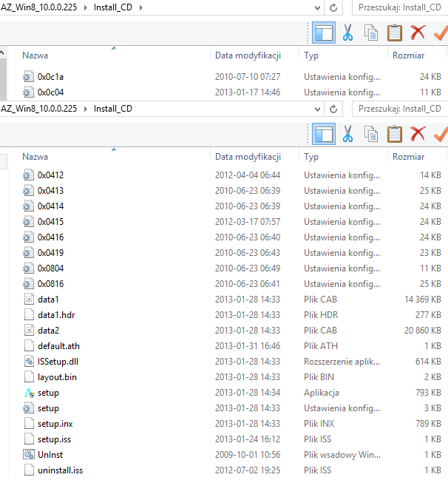
Task: Click lower search box Przeszukaj: Install_CD
Action: point(400,109)
